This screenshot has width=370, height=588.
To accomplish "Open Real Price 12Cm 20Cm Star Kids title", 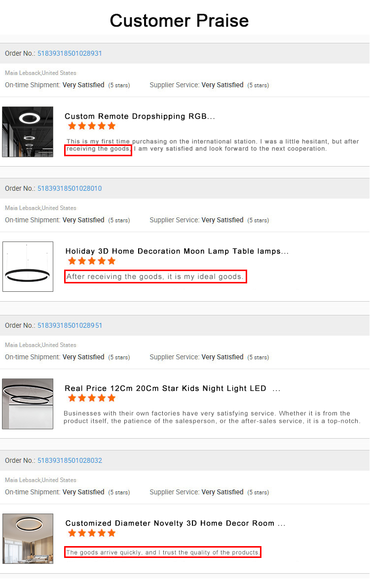I will (173, 388).
